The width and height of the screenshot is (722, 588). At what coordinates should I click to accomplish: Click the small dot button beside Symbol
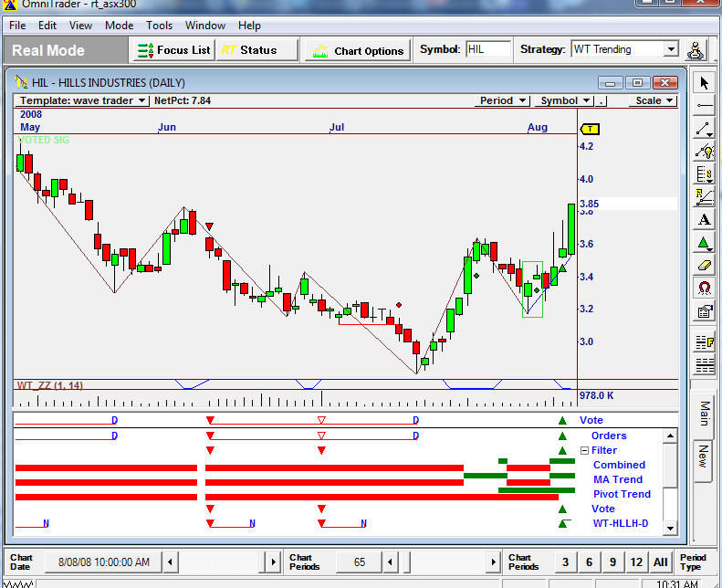[601, 100]
